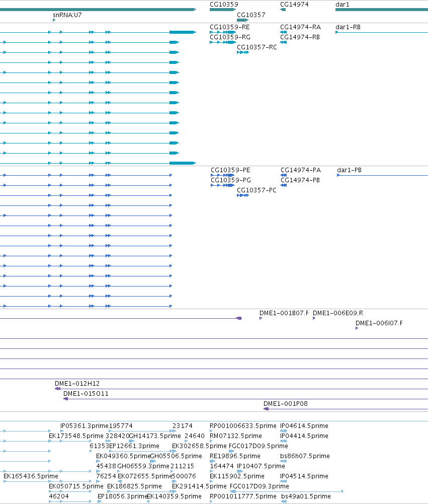Click clone DME1-001B07.F
428x504 pixels.
tap(284, 313)
